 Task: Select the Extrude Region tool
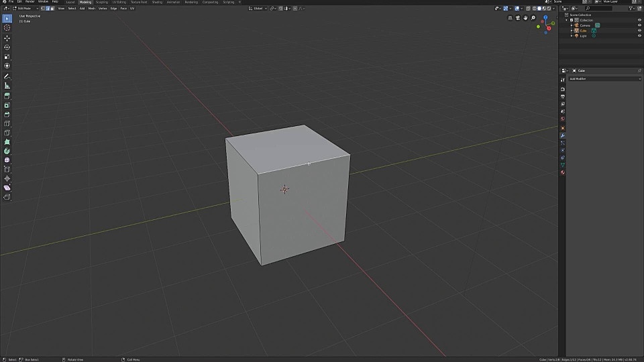click(x=7, y=96)
